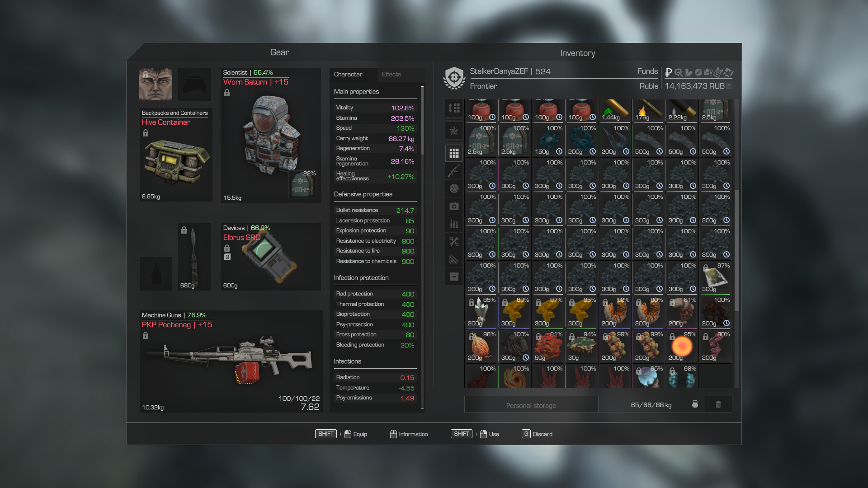Select the all-items grid filter

click(454, 153)
